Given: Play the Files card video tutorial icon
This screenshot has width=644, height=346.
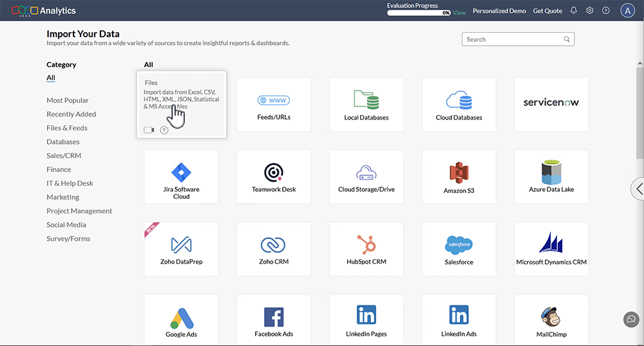Looking at the screenshot, I should pyautogui.click(x=149, y=130).
